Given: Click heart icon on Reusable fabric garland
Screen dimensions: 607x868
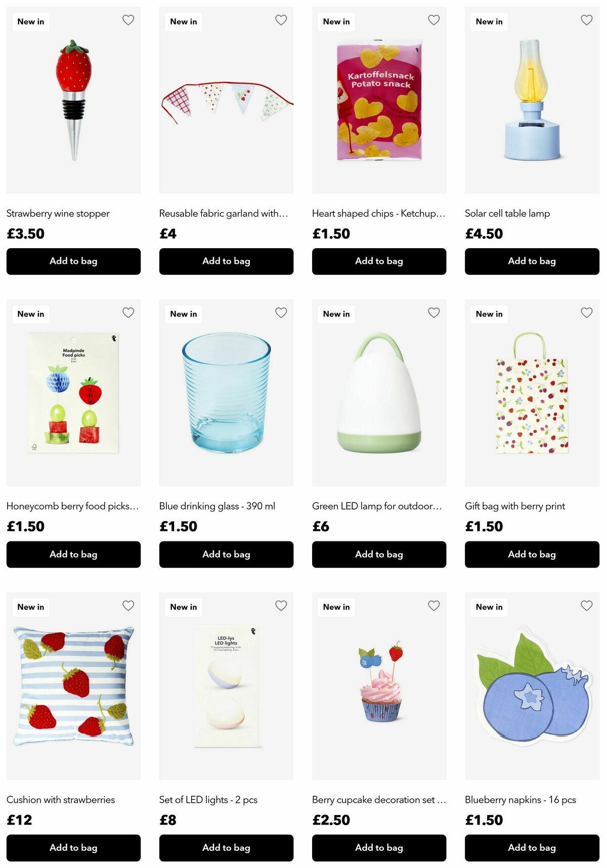Looking at the screenshot, I should coord(281,20).
